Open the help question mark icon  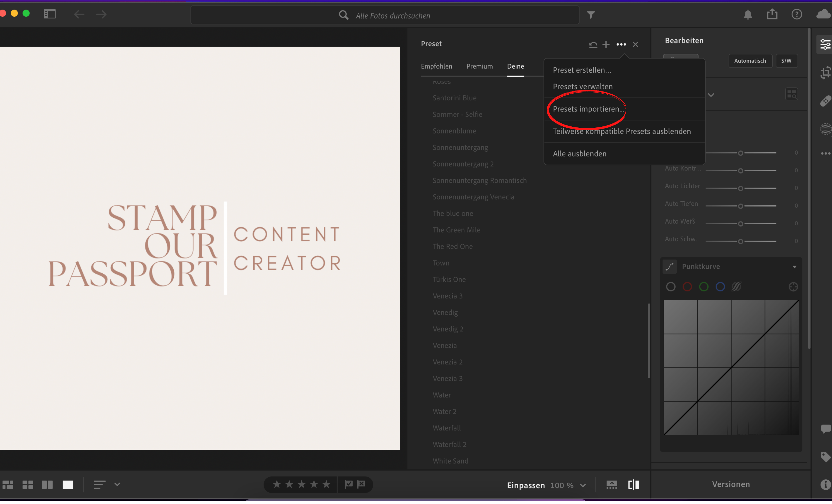[x=797, y=14]
